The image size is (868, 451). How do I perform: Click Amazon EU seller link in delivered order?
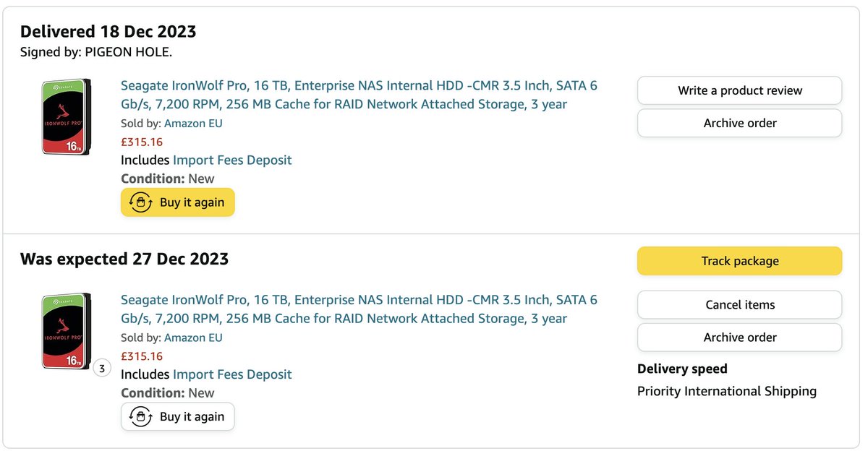(193, 123)
